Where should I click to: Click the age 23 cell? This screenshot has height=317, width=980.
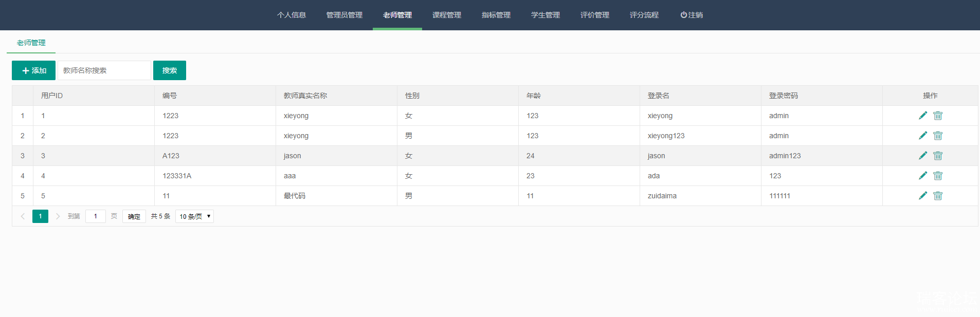tap(579, 176)
